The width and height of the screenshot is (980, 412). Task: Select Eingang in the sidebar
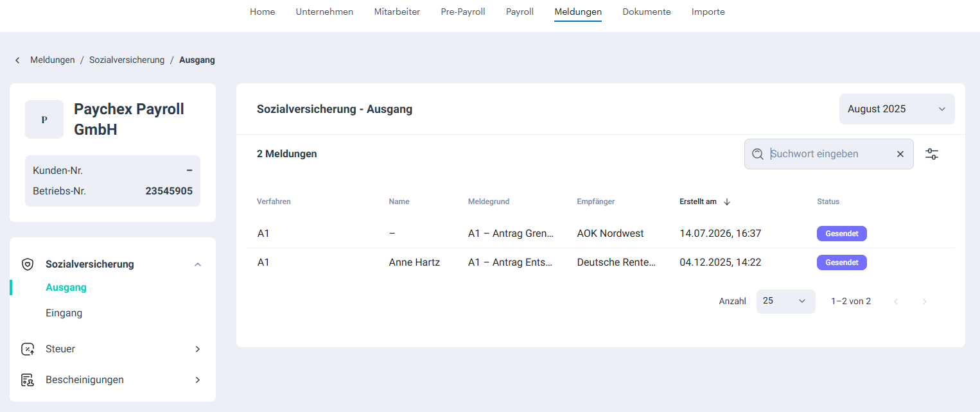coord(64,313)
